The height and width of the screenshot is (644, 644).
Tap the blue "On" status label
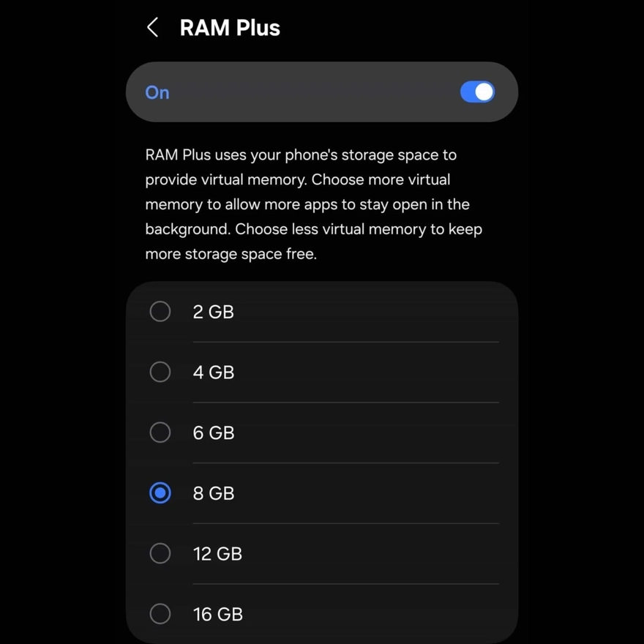point(157,92)
